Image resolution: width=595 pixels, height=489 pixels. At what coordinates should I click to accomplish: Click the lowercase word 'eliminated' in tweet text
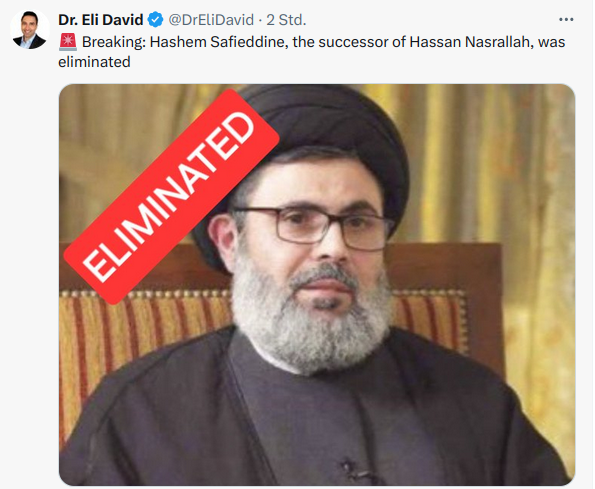(x=94, y=62)
